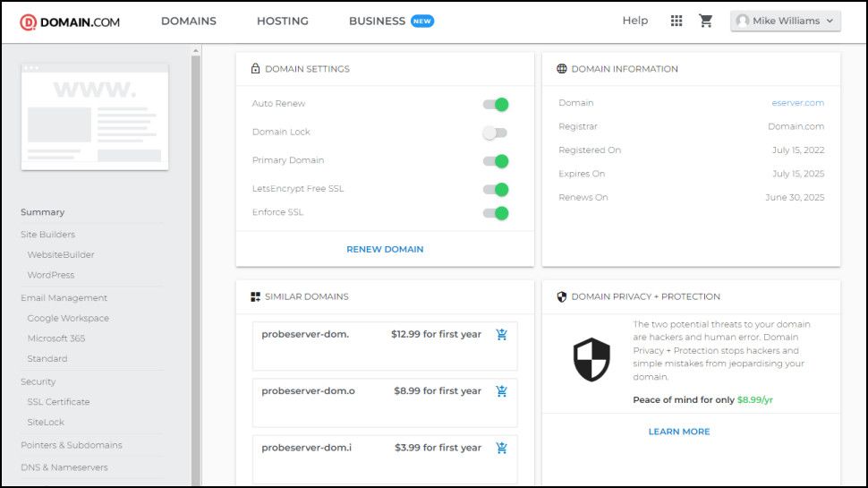This screenshot has width=868, height=488.
Task: Go to SSL Certificate in sidebar
Action: 58,401
